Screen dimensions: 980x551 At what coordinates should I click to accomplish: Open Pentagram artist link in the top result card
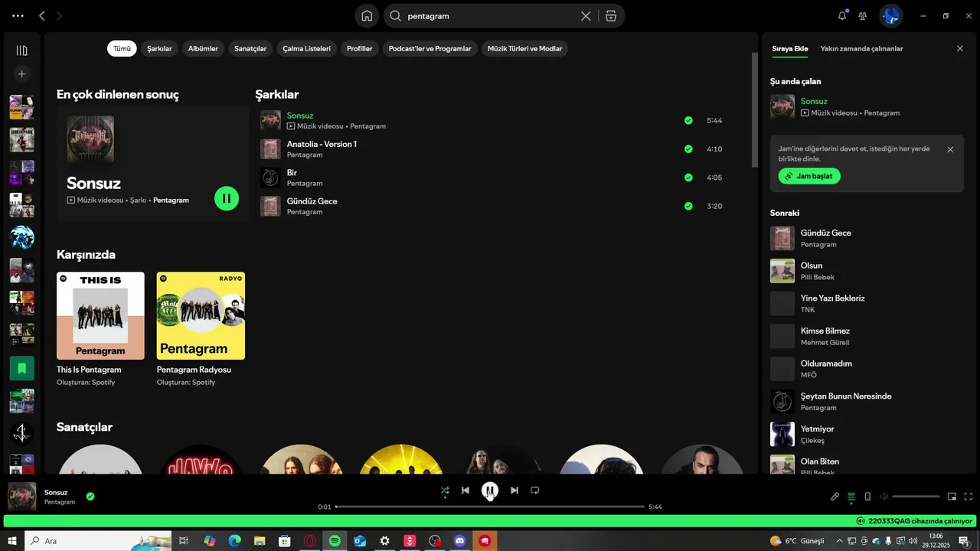[171, 200]
